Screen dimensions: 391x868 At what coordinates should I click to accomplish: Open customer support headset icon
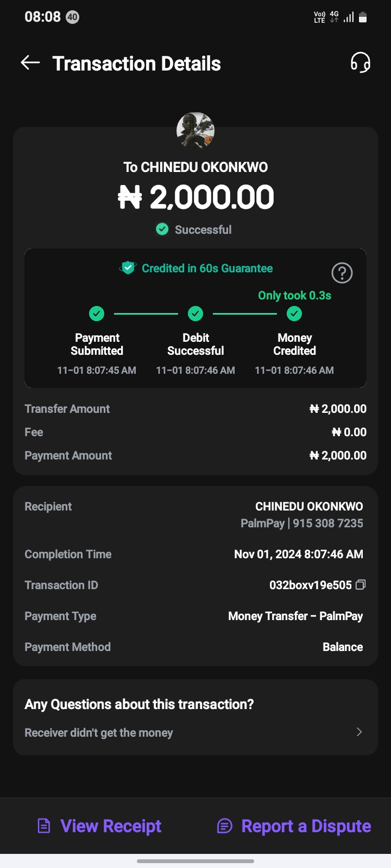360,63
